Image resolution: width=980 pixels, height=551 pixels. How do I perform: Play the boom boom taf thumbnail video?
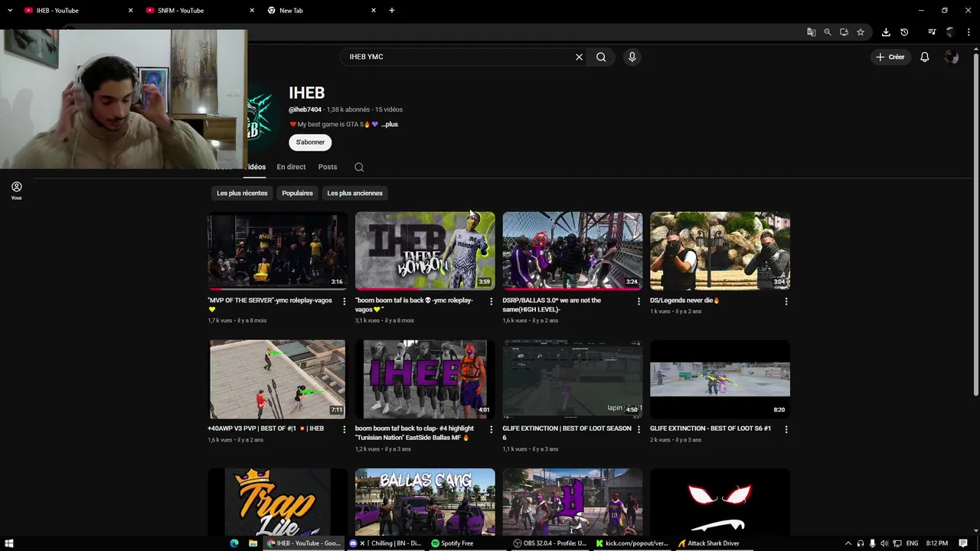tap(425, 251)
